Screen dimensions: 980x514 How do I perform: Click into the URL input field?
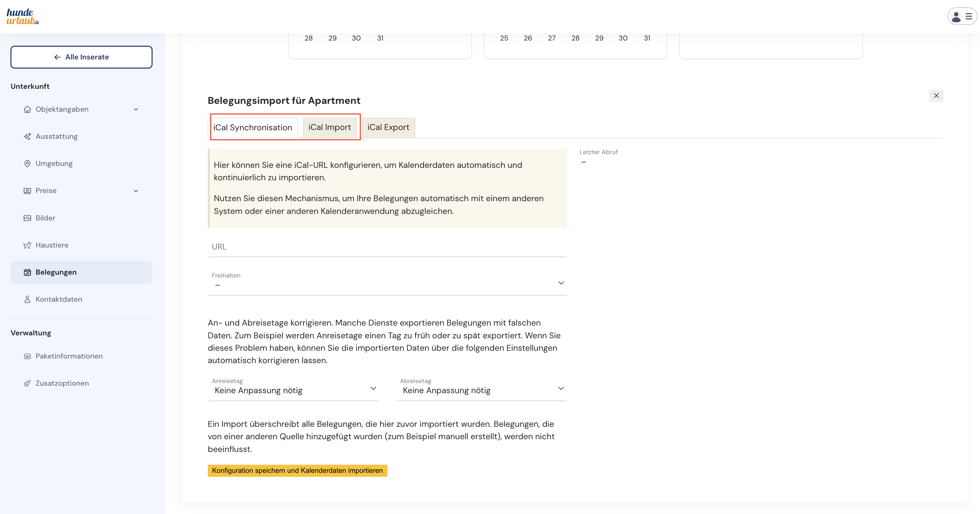coord(387,247)
